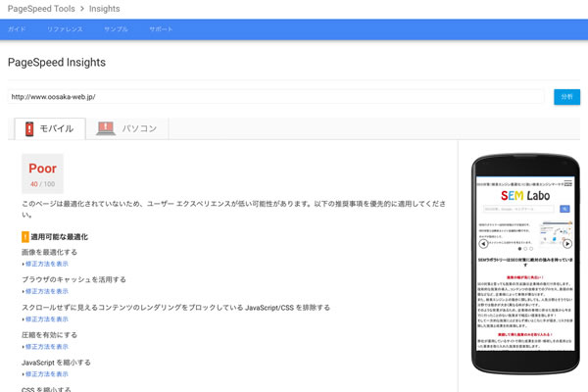
Task: Click the 圧縮を有効にする heading text
Action: pyautogui.click(x=50, y=335)
